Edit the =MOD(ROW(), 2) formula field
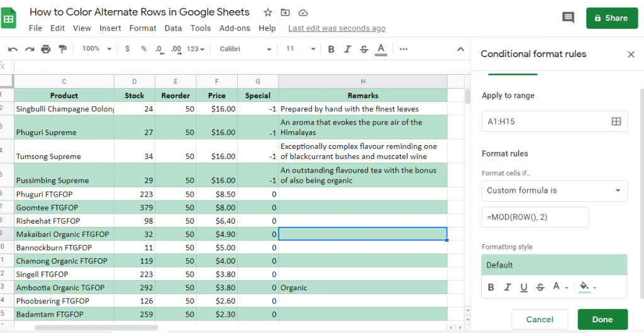The height and width of the screenshot is (333, 644). (535, 217)
